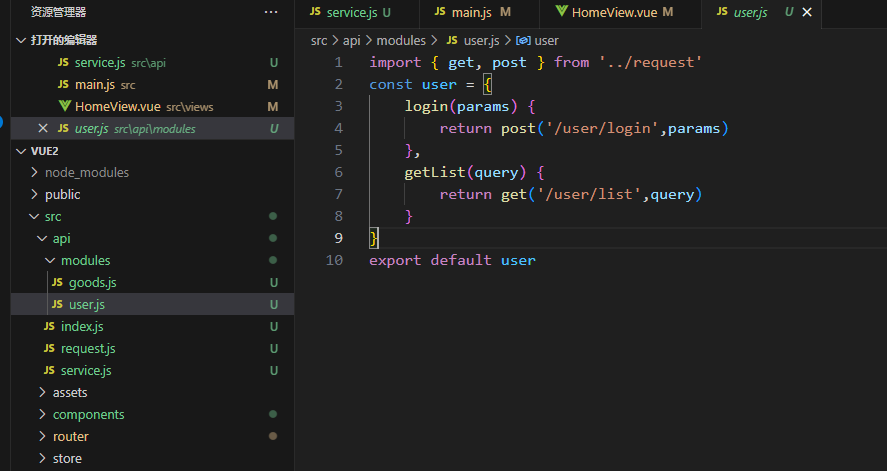Expand the store folder
Image resolution: width=887 pixels, height=471 pixels.
42,458
